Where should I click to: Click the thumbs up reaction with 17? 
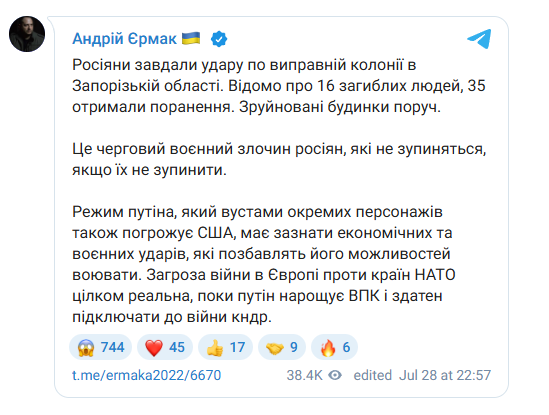pos(225,347)
